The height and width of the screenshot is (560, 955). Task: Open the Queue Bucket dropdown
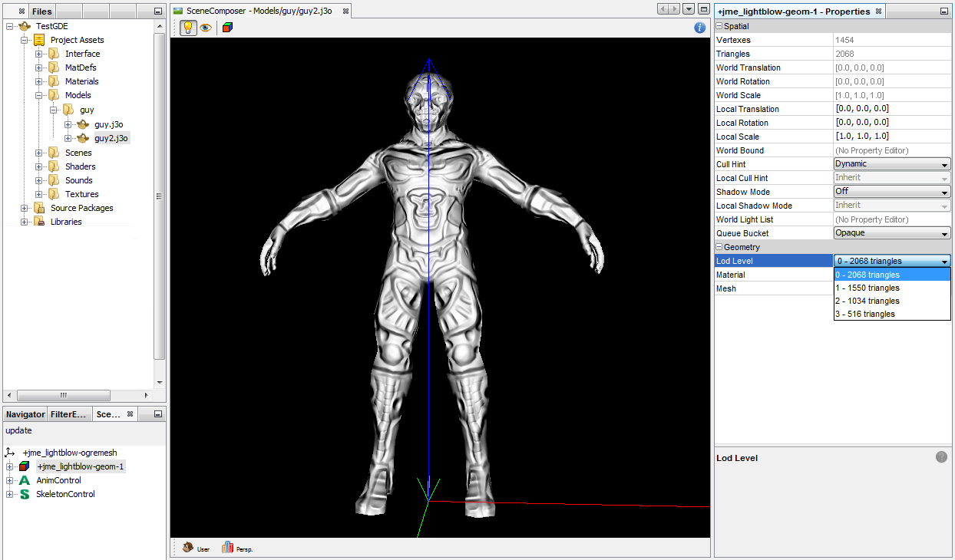coord(946,232)
